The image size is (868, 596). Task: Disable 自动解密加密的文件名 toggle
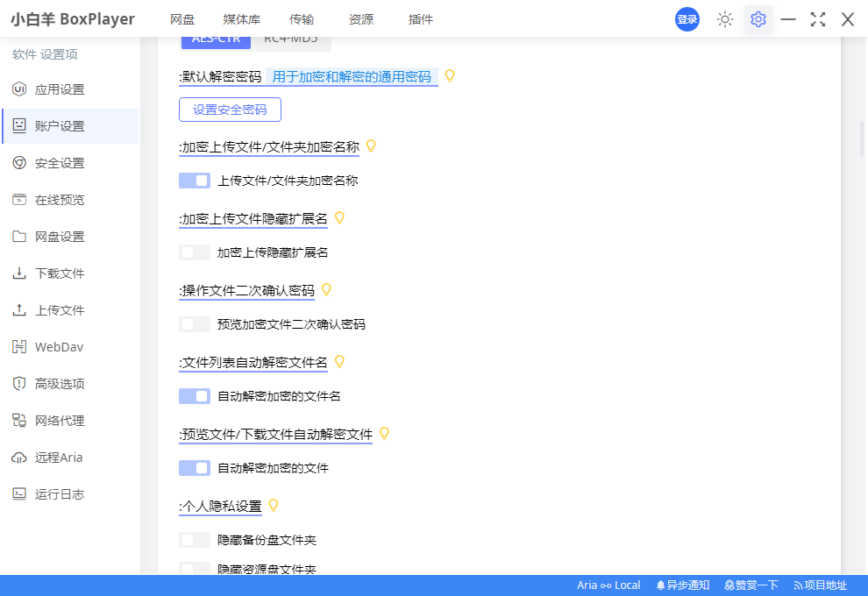195,395
